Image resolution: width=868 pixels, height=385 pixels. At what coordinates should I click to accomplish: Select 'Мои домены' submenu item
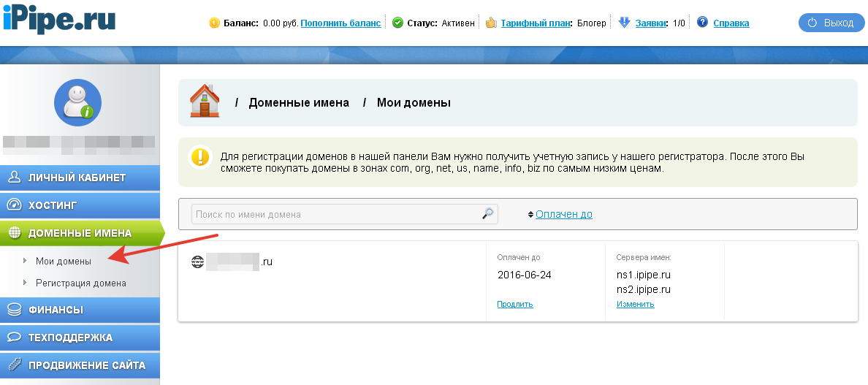tap(64, 261)
